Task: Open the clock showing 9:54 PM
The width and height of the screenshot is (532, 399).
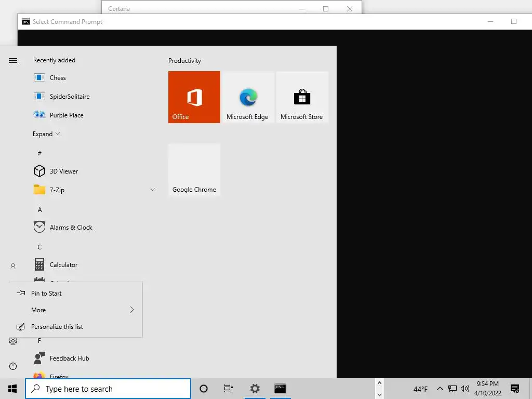Action: coord(487,384)
